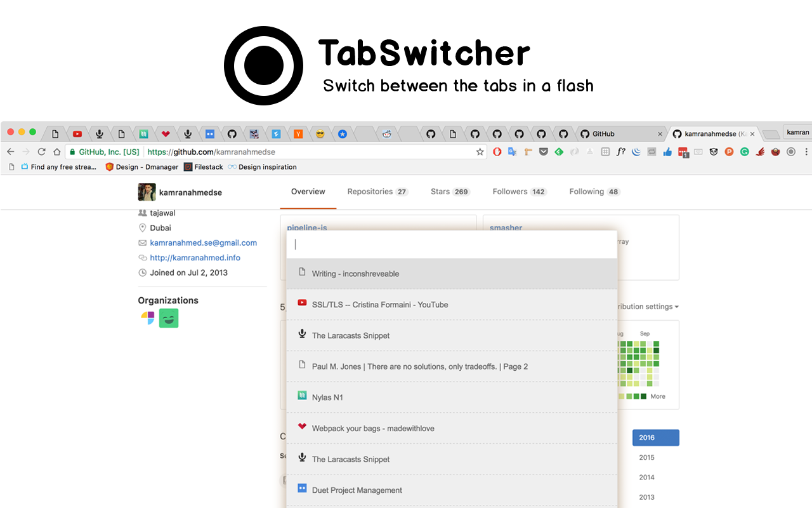This screenshot has height=508, width=812.
Task: Click the green lock security icon
Action: (x=73, y=152)
